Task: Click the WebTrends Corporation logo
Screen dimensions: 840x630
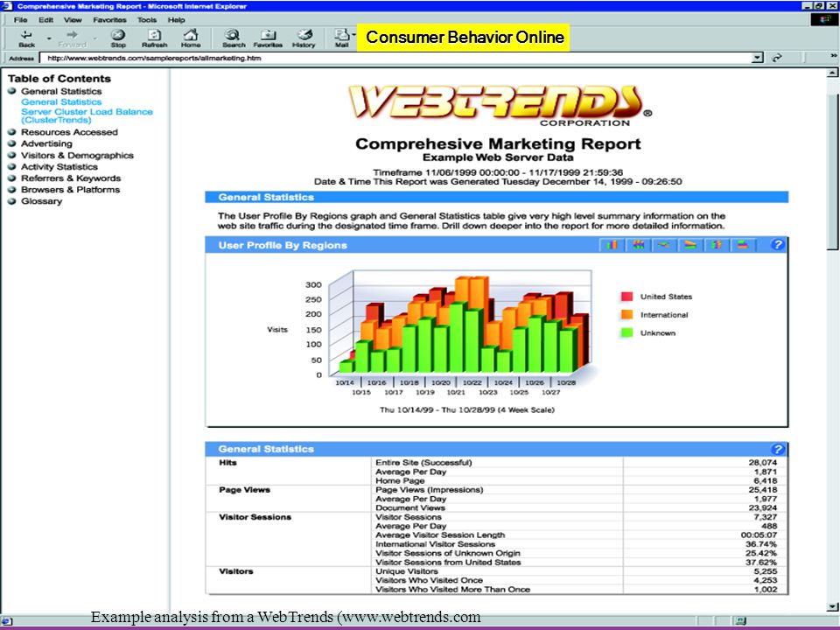Action: click(500, 106)
